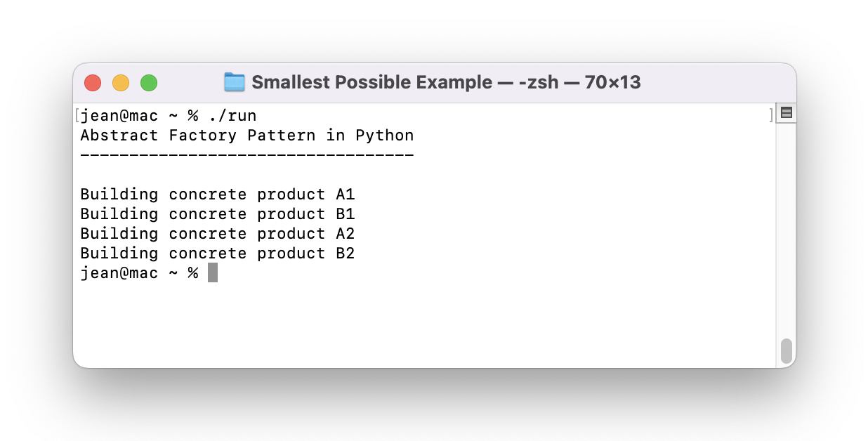The image size is (868, 441).
Task: Zoom the window with green button
Action: (149, 83)
